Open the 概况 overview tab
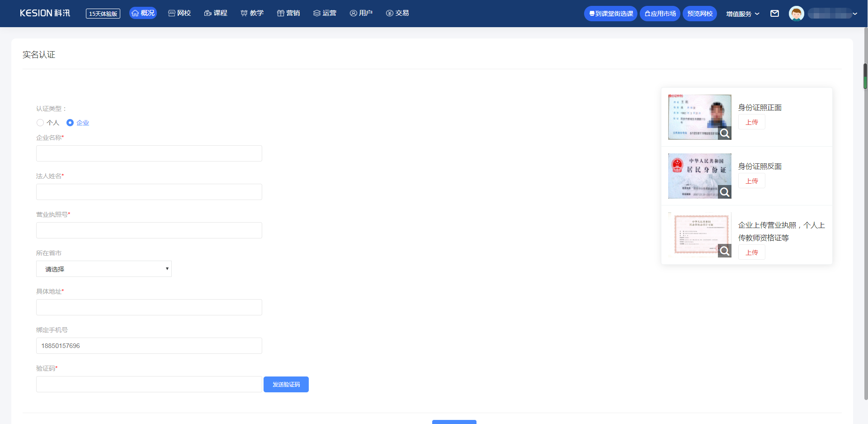The height and width of the screenshot is (424, 868). 143,13
